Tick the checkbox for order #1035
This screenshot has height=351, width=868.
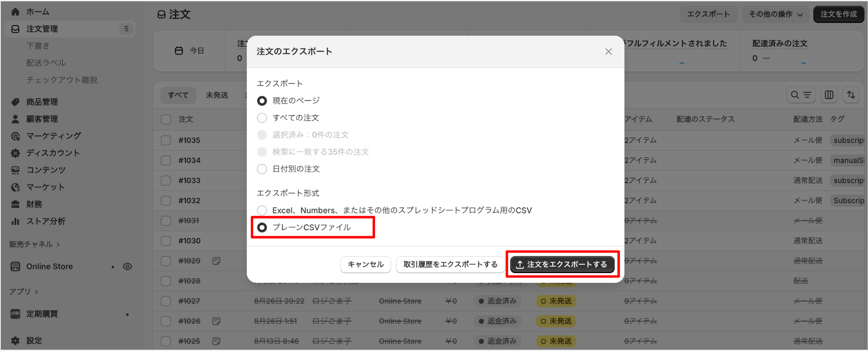tap(166, 140)
